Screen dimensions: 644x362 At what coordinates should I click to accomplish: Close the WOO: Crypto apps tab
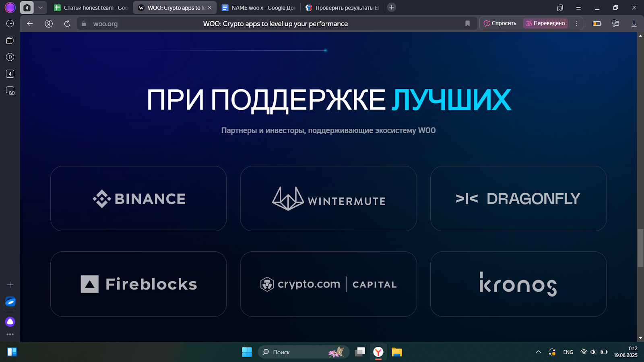tap(210, 8)
